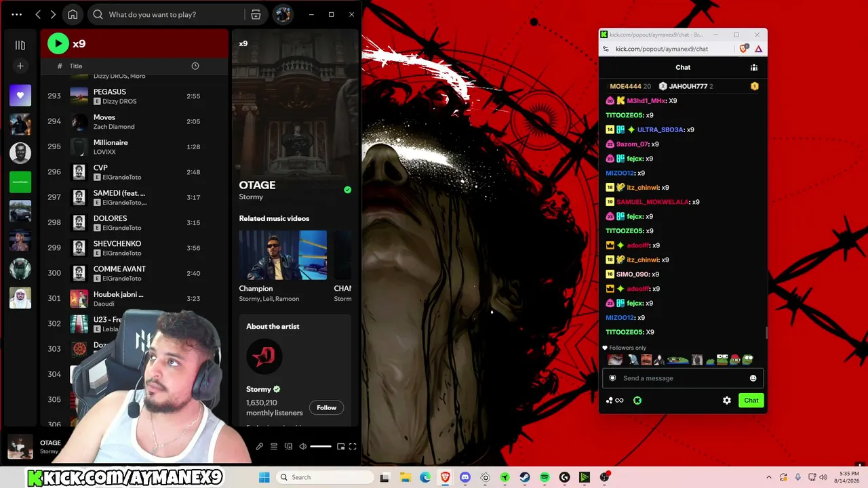Select the track DOLORES in the list
The width and height of the screenshot is (868, 488).
(x=134, y=222)
